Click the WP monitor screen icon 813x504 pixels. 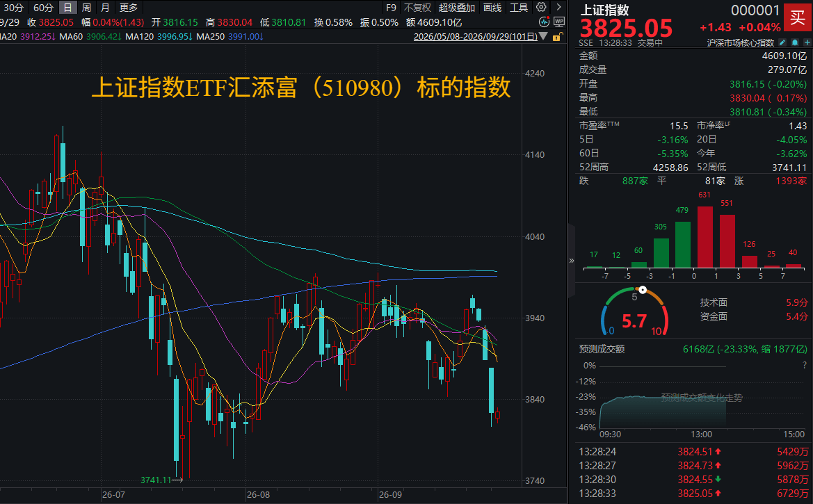tap(559, 22)
